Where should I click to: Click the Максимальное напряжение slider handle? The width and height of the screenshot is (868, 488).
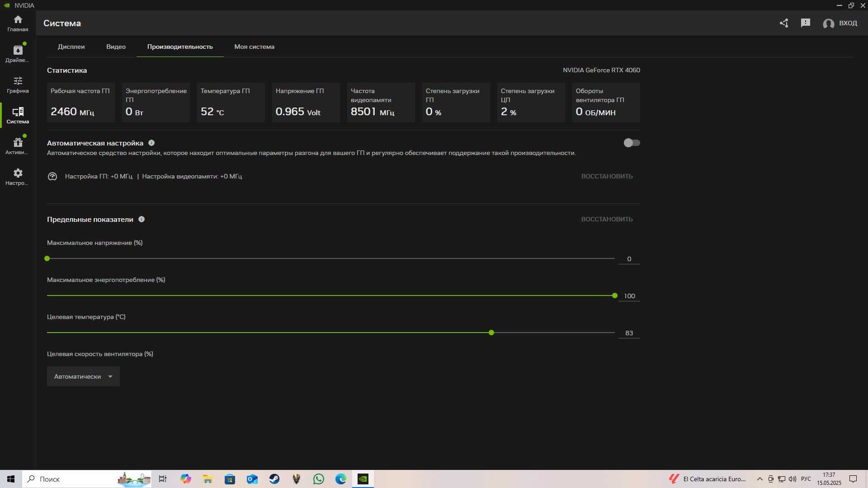point(47,258)
